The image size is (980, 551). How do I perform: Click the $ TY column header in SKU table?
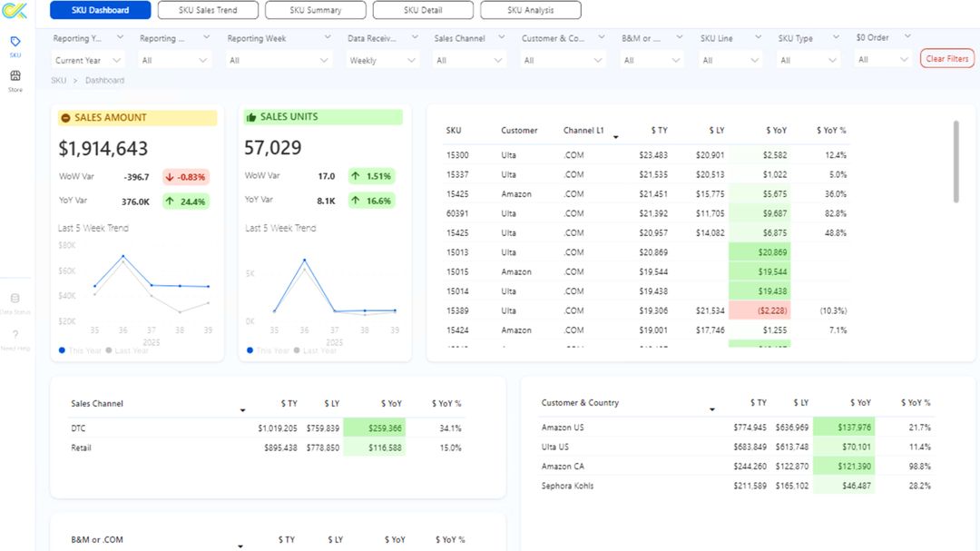coord(659,130)
